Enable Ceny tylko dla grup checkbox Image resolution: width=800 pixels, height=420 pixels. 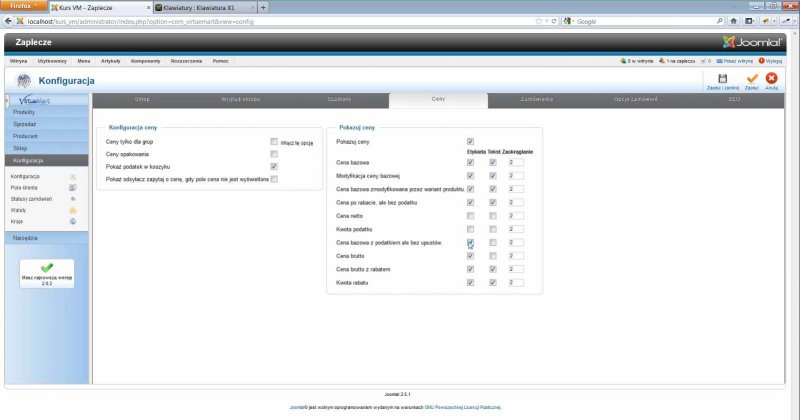click(274, 142)
